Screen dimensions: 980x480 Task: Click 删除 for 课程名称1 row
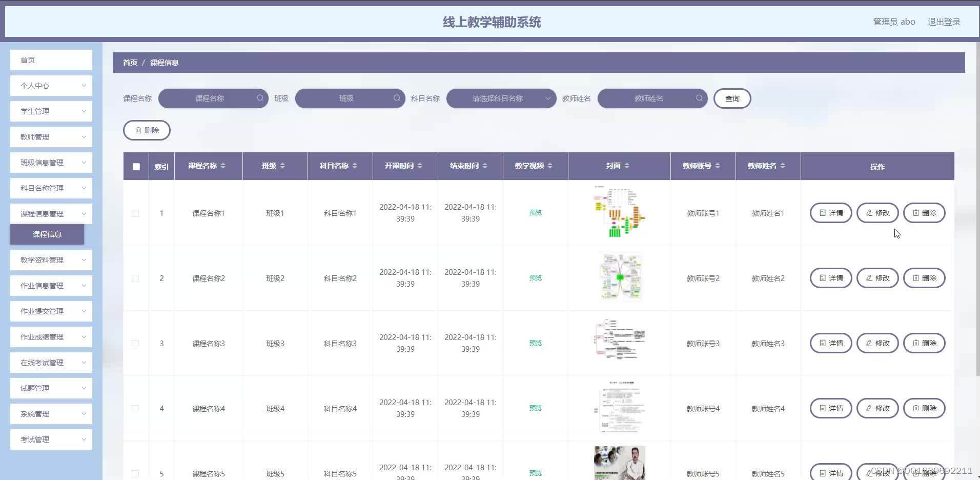click(924, 213)
